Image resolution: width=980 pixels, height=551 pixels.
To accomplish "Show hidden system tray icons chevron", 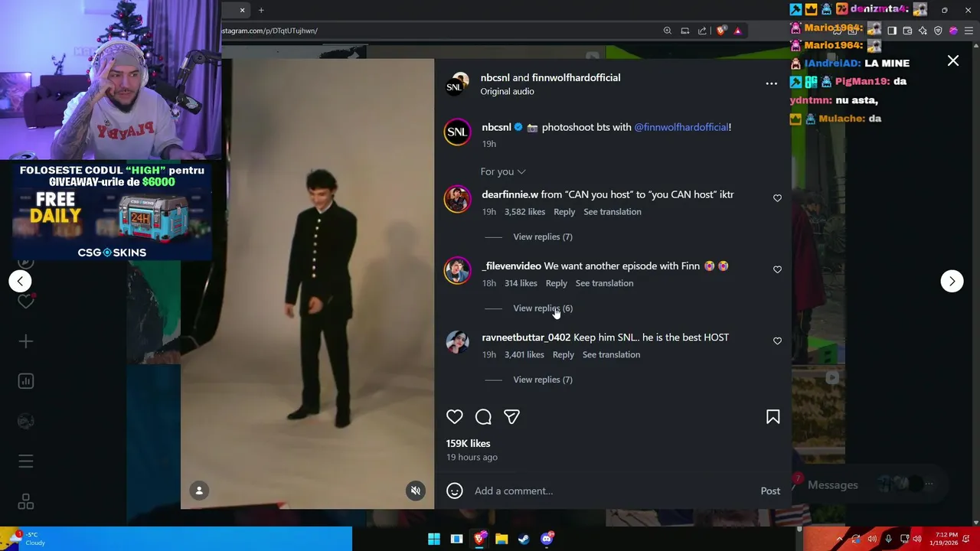I will [839, 539].
